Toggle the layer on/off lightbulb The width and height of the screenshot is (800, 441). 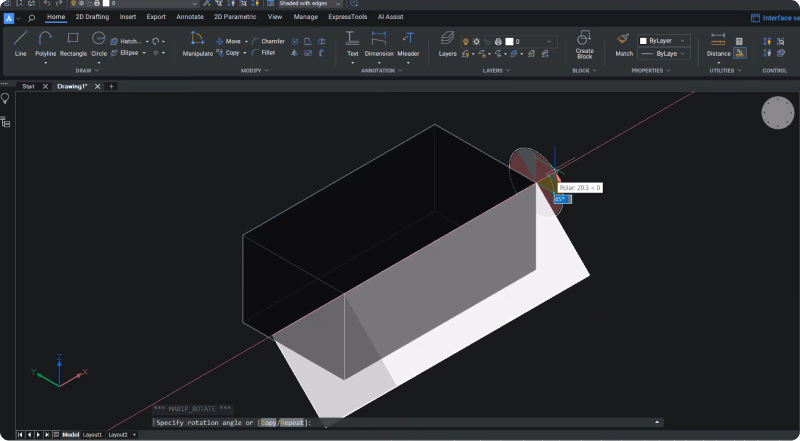coord(467,41)
